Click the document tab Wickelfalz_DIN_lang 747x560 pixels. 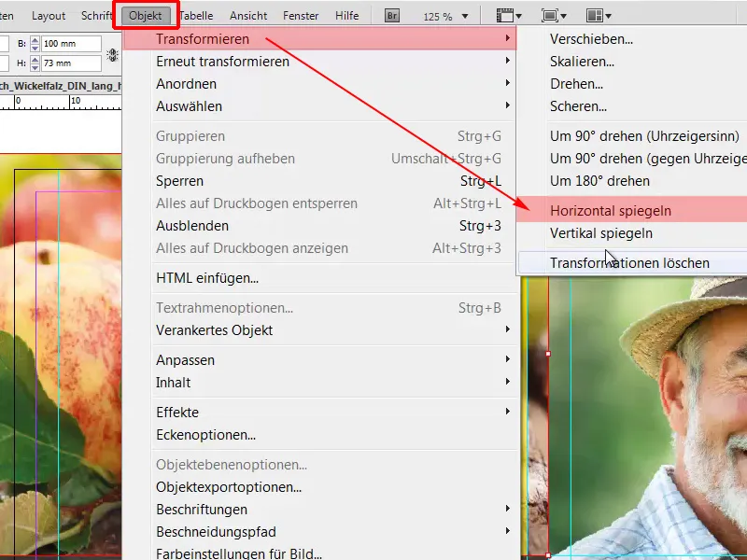coord(61,86)
